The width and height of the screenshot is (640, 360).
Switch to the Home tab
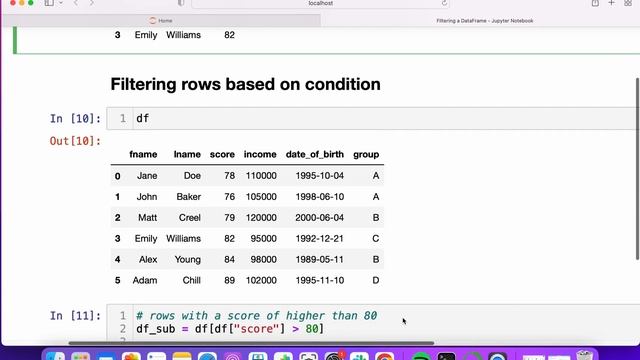click(161, 20)
